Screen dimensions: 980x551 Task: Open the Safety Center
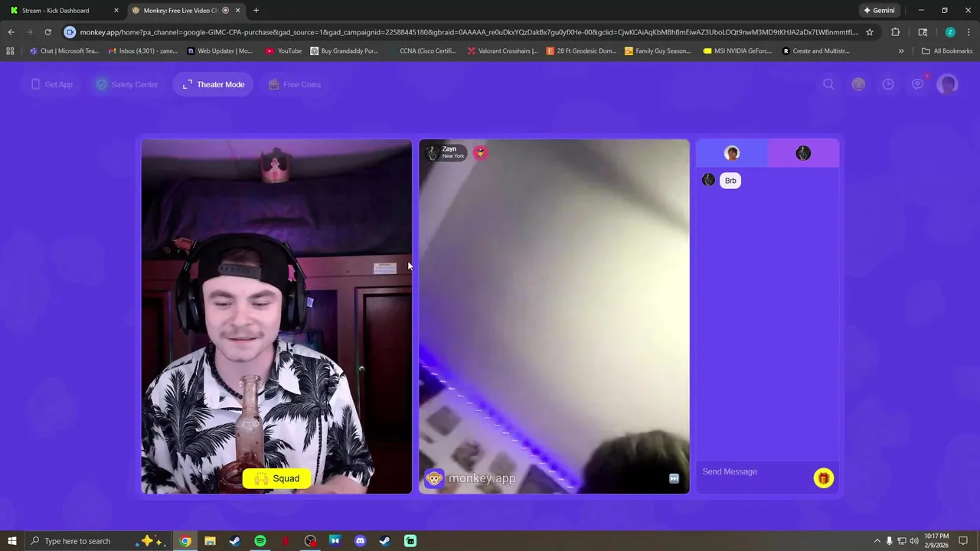point(126,84)
